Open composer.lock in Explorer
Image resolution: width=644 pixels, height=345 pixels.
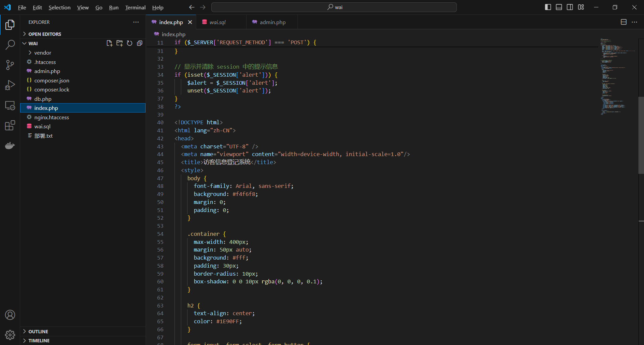[x=83, y=89]
